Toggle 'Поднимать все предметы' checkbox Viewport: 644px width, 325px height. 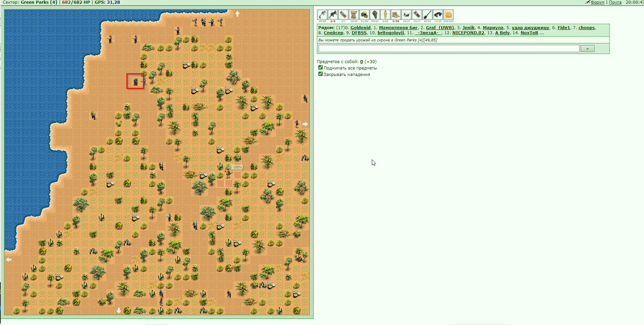tap(320, 68)
